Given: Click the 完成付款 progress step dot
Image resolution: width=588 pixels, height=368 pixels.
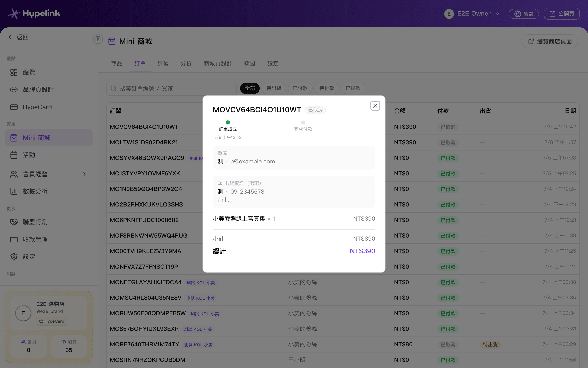Looking at the screenshot, I should click(303, 122).
